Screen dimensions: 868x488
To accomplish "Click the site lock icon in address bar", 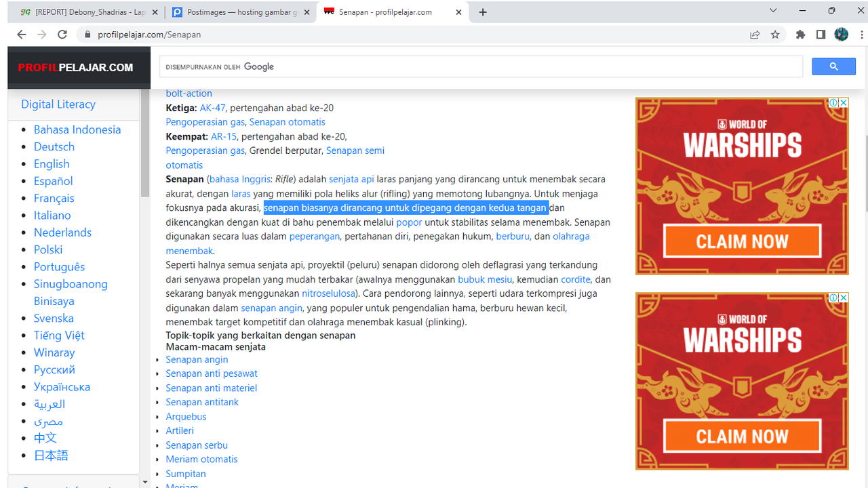I will coord(87,35).
